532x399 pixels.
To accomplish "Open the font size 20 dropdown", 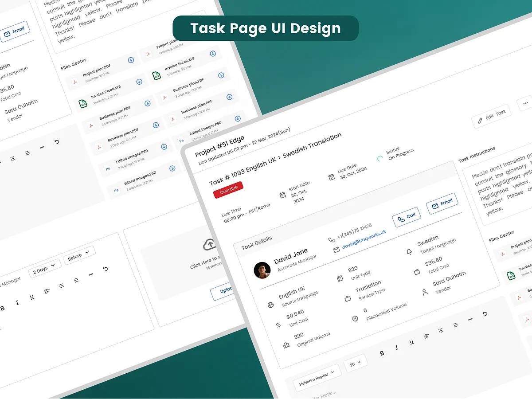I will pos(355,364).
